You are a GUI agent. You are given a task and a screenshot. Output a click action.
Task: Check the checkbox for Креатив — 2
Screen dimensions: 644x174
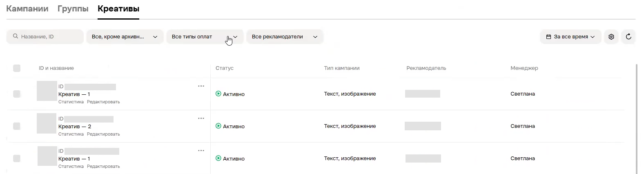tap(17, 126)
